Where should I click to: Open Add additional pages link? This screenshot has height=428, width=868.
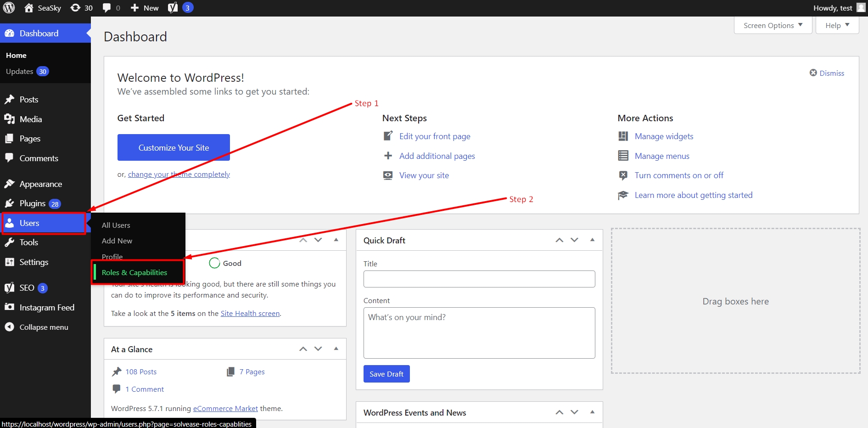[437, 156]
